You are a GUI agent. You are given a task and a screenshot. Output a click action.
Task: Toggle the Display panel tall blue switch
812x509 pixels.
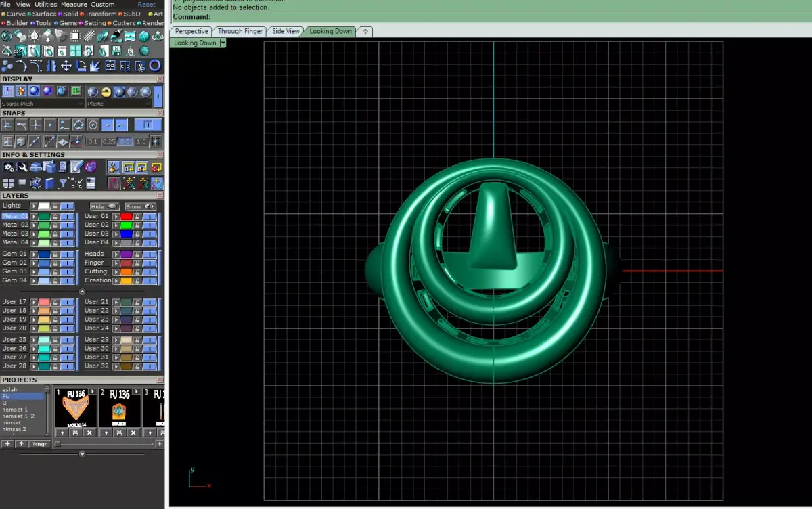click(x=158, y=96)
